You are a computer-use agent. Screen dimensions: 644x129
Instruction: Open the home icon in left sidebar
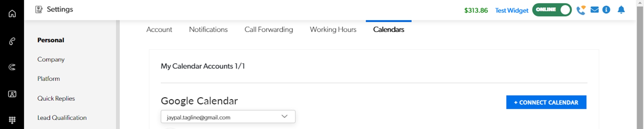pyautogui.click(x=12, y=14)
